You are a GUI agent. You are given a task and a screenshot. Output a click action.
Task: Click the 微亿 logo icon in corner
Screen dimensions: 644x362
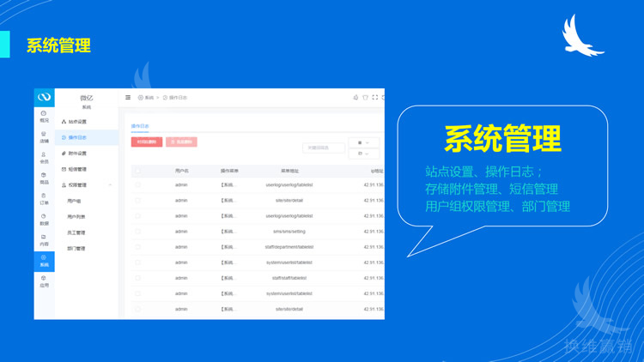pyautogui.click(x=44, y=97)
